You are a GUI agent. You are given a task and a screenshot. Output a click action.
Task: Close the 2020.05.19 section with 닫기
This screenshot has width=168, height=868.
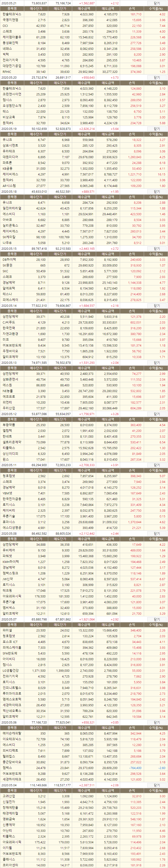click(156, 129)
